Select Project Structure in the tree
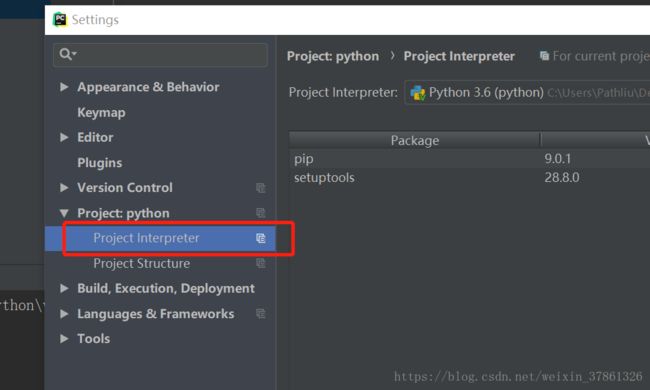 (x=141, y=263)
